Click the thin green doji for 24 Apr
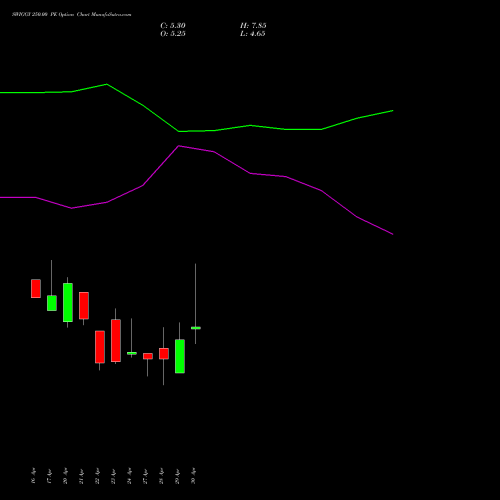 [132, 353]
